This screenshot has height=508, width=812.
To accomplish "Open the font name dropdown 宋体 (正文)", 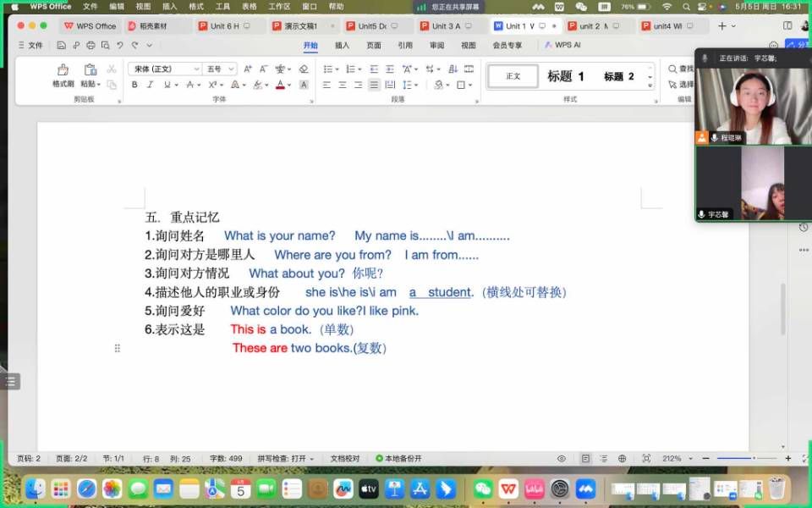I will [164, 69].
